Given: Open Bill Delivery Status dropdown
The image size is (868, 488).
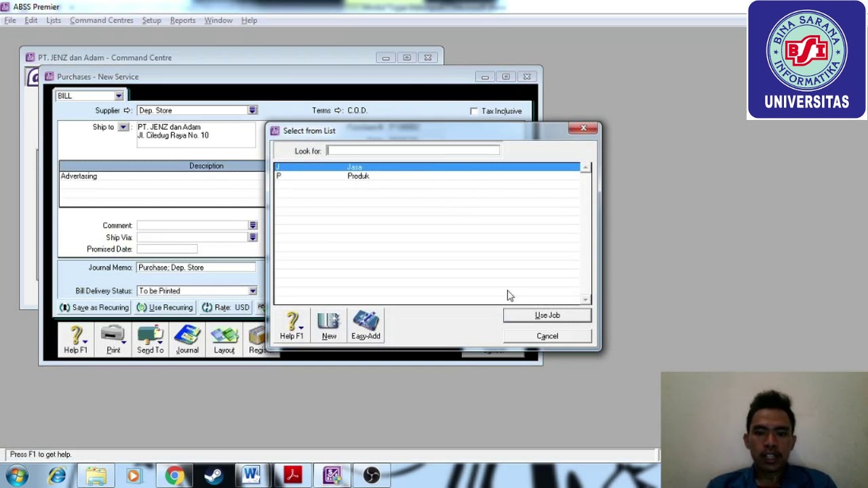Looking at the screenshot, I should click(x=252, y=291).
